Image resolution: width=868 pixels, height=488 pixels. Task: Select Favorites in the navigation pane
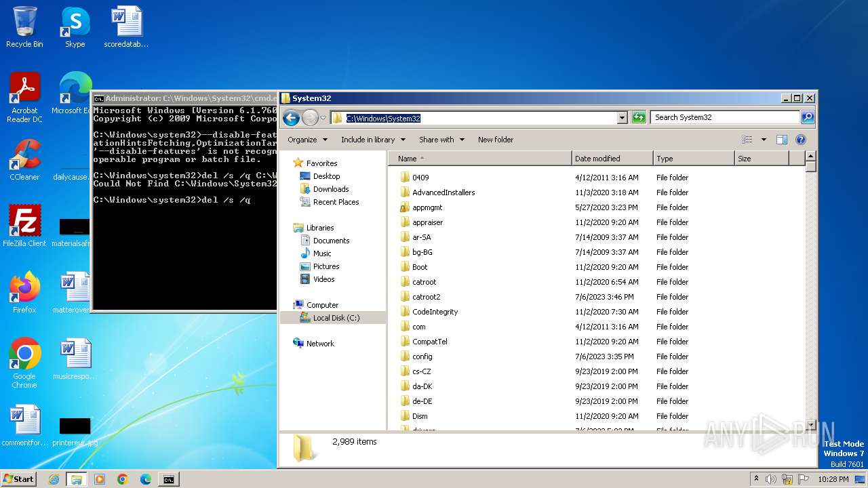[321, 163]
